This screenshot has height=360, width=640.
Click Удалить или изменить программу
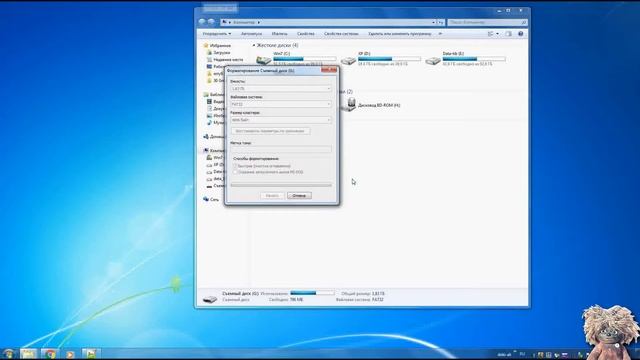(x=400, y=34)
